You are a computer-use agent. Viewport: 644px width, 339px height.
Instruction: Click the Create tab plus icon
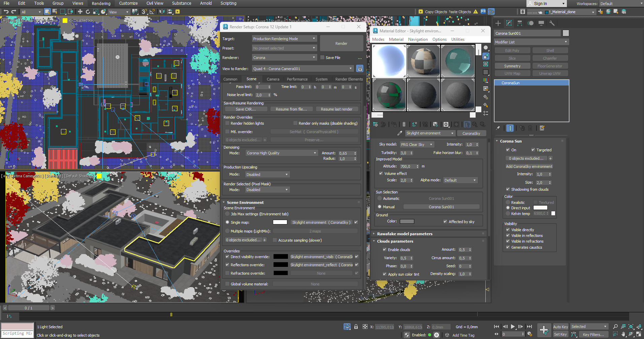tap(498, 23)
